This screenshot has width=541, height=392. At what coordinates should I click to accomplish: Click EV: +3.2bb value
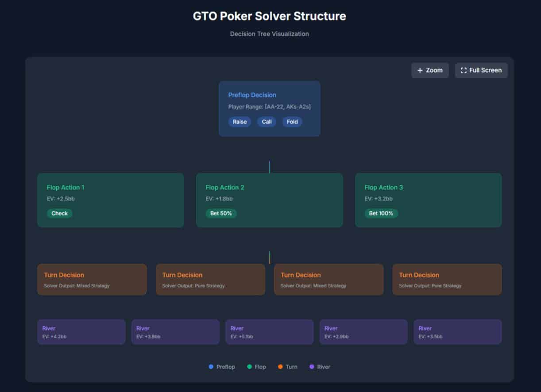coord(379,199)
